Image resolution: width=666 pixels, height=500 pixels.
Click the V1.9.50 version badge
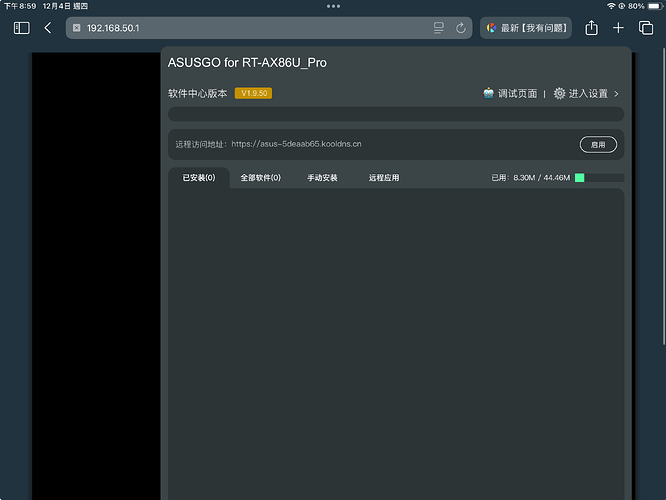253,93
